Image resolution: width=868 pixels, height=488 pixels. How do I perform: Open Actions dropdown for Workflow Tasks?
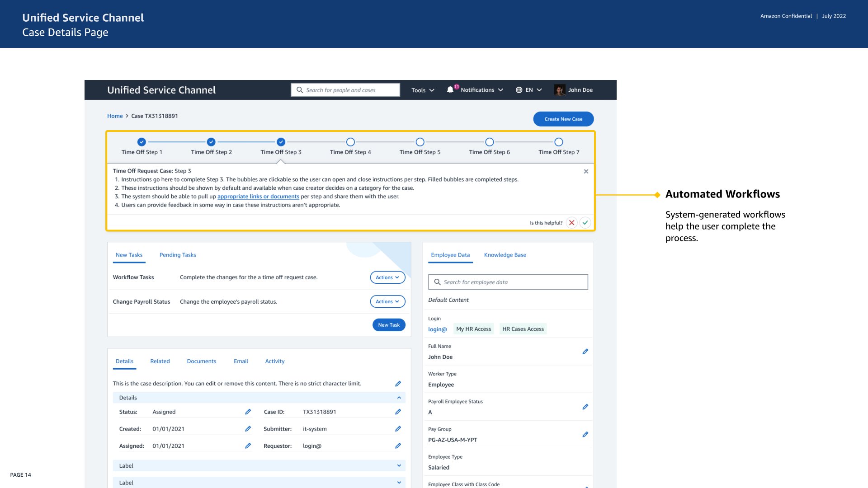[x=387, y=277]
